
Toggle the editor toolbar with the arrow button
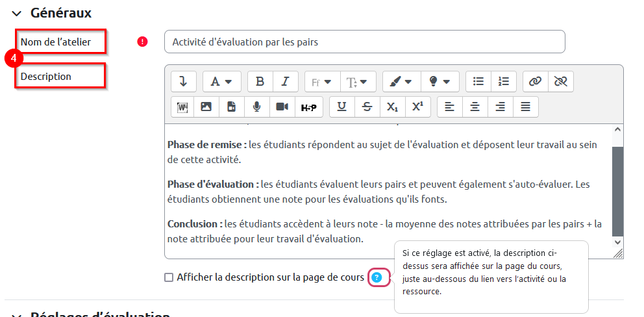pyautogui.click(x=183, y=82)
